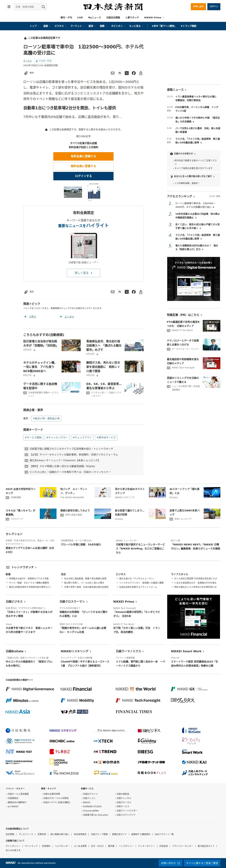The width and height of the screenshot is (226, 868).
Task: Click the search magnifier icon
Action: (x=43, y=6)
